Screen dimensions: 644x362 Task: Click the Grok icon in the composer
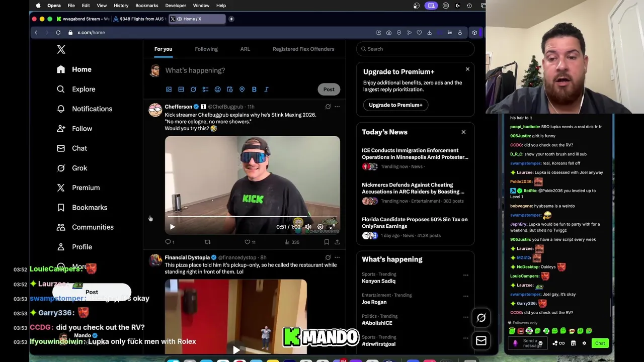tap(193, 89)
